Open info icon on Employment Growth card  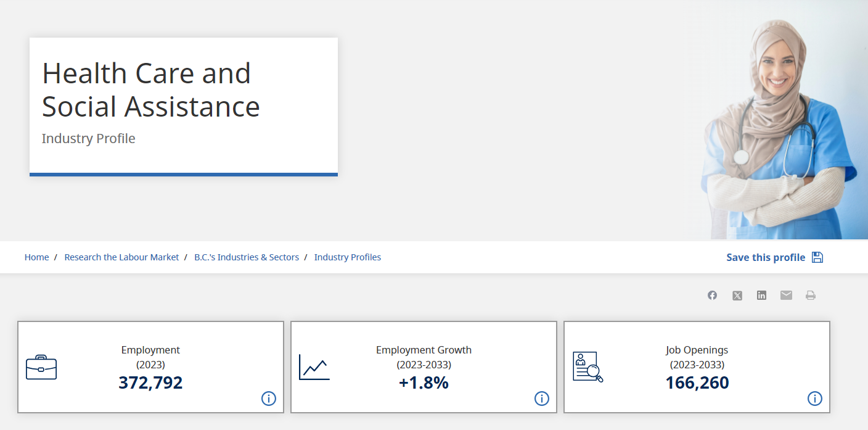click(x=542, y=399)
